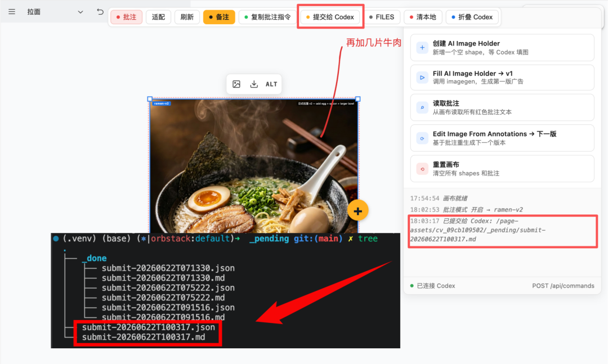Image resolution: width=608 pixels, height=364 pixels.
Task: Click submit-20260622T075222.md in terminal
Action: click(163, 298)
